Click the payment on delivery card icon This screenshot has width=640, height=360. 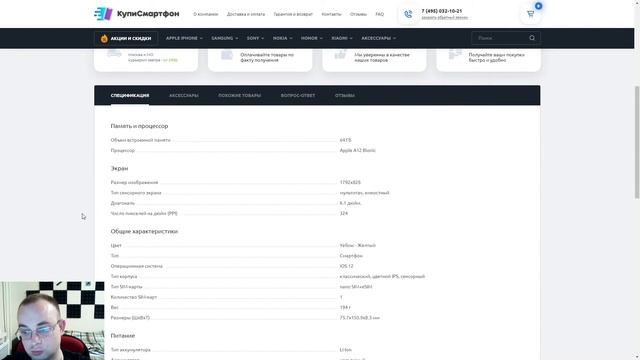[x=226, y=55]
